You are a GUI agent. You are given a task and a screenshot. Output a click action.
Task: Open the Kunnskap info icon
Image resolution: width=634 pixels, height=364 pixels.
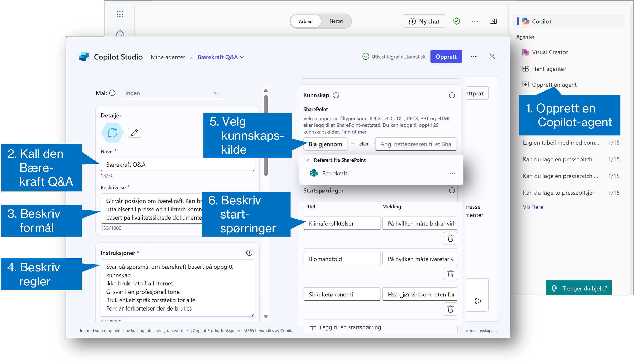pyautogui.click(x=452, y=95)
